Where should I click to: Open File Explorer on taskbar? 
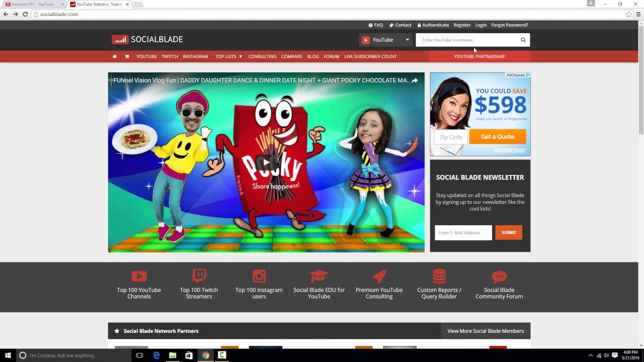tap(173, 355)
